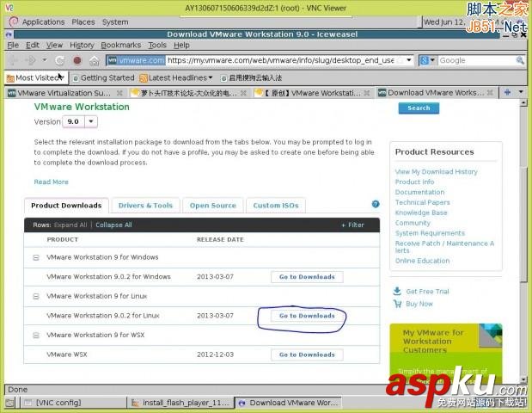Open the Places menu in the panel

pyautogui.click(x=83, y=22)
